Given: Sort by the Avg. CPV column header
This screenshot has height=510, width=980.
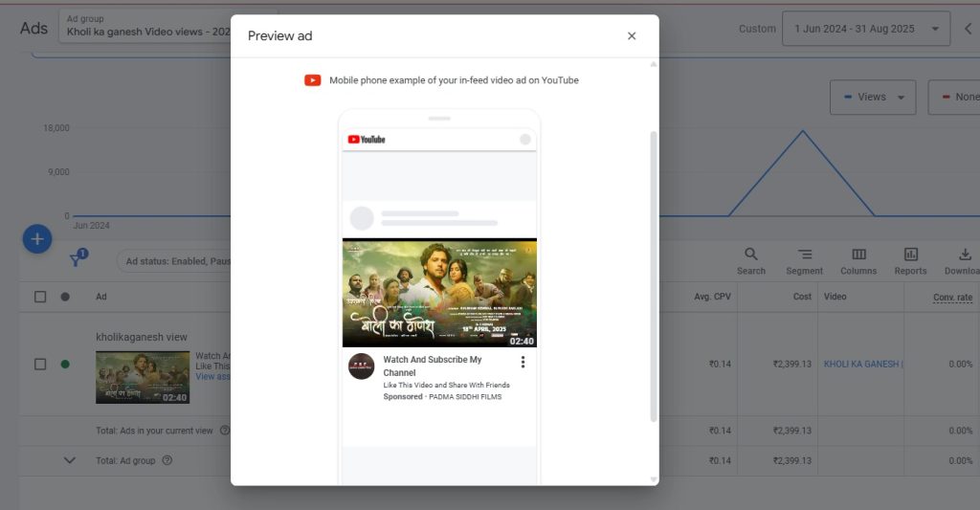Looking at the screenshot, I should pos(712,297).
